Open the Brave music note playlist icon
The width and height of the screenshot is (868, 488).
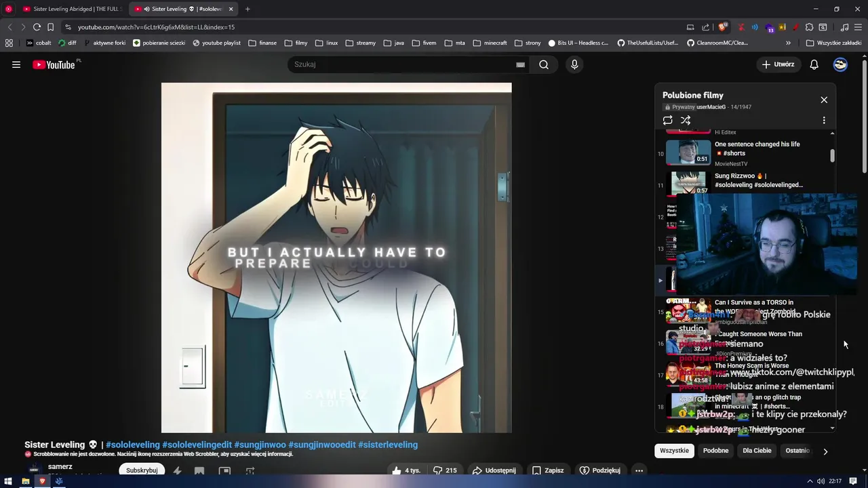pos(844,27)
